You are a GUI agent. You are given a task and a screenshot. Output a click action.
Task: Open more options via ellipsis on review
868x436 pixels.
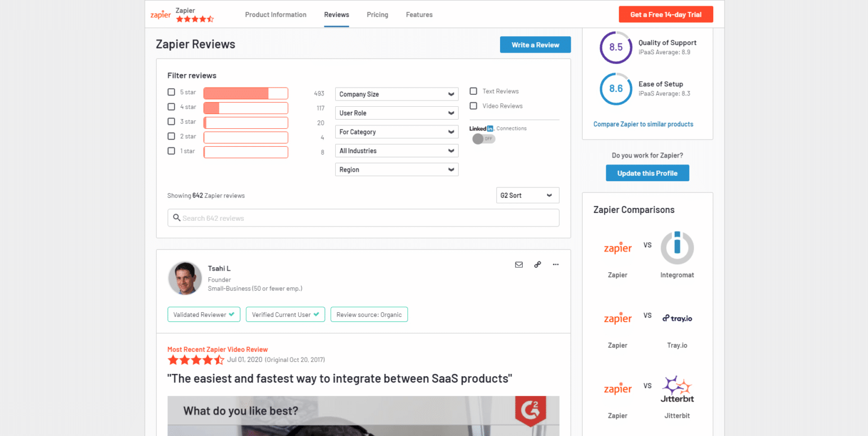tap(555, 264)
